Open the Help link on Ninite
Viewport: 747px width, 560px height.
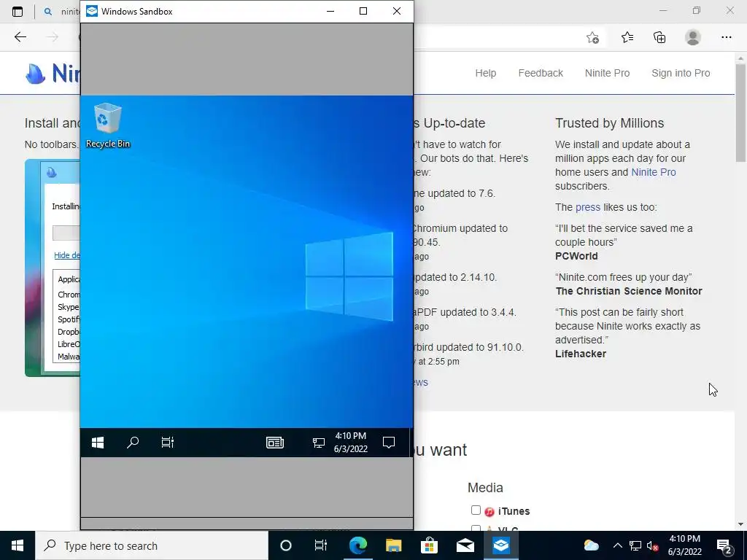485,73
